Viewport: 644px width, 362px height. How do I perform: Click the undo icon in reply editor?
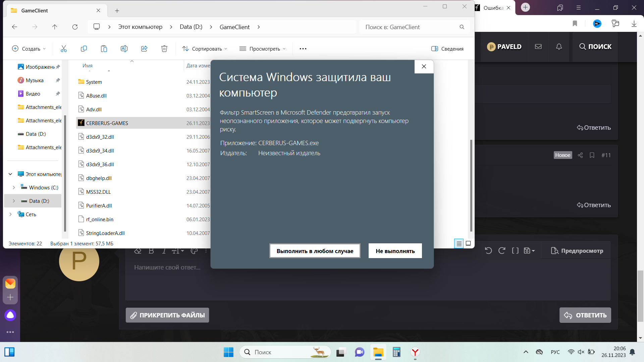488,250
